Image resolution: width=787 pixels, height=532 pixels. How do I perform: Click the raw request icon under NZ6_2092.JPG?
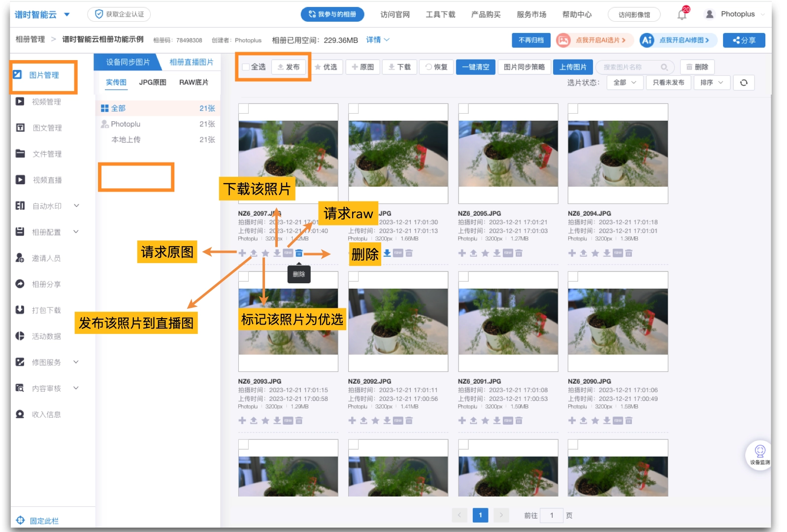pyautogui.click(x=398, y=421)
